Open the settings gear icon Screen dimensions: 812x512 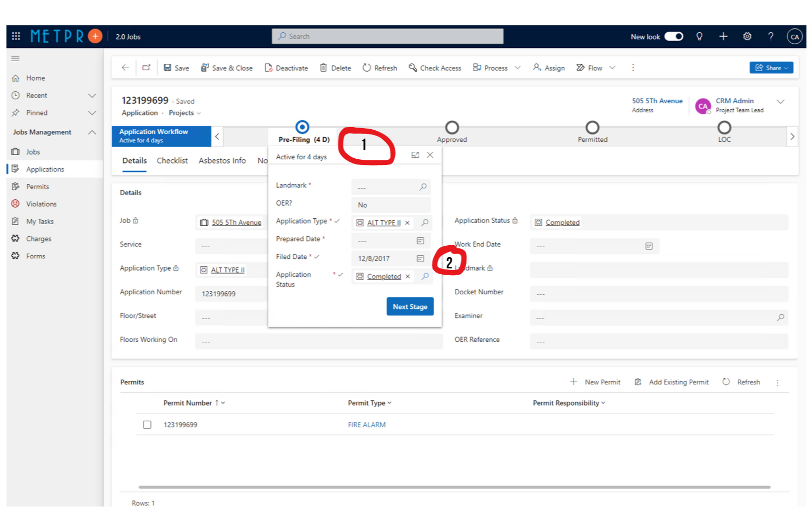pos(747,36)
